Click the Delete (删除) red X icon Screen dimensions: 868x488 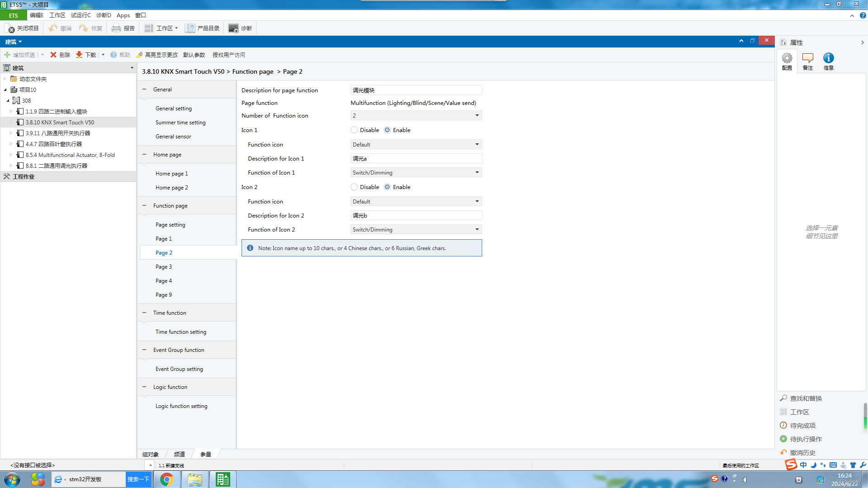(x=53, y=55)
